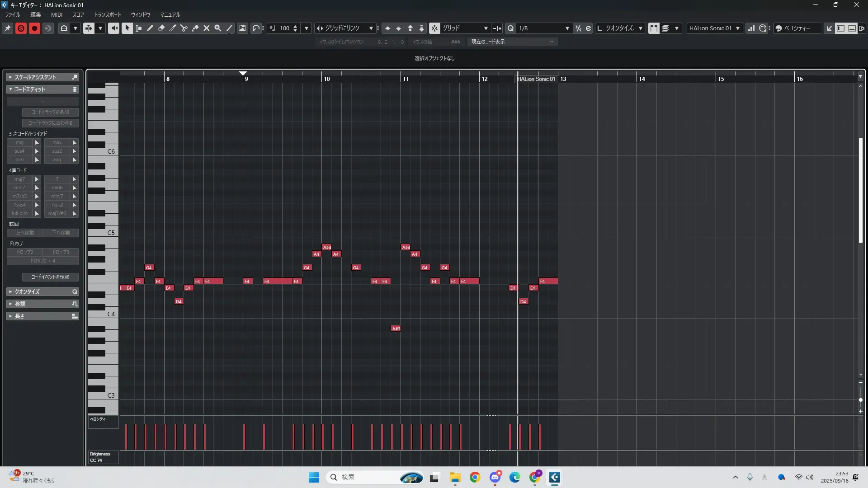Toggle Solo Editor button
This screenshot has width=868, height=488.
pos(21,28)
